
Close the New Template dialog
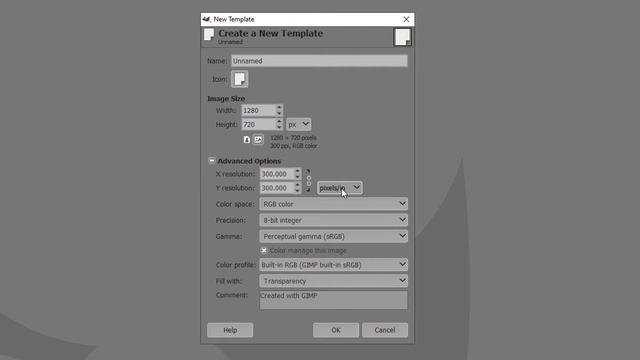tap(406, 19)
